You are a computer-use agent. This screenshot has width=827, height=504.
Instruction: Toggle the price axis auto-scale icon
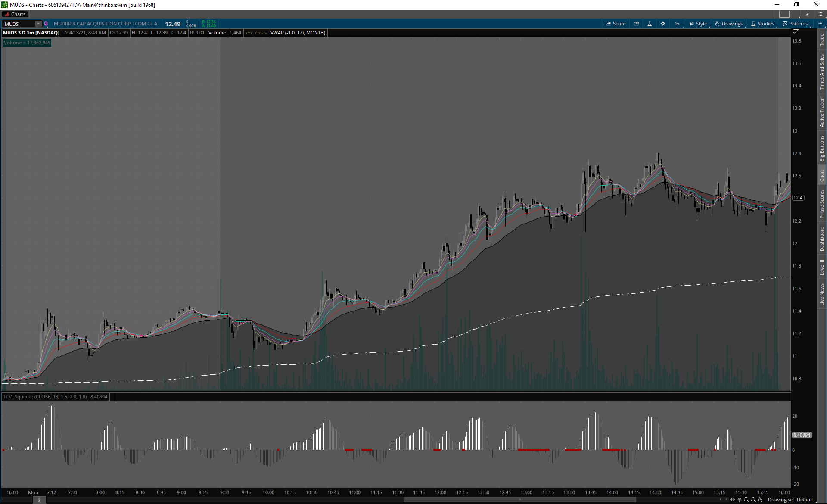coord(796,32)
